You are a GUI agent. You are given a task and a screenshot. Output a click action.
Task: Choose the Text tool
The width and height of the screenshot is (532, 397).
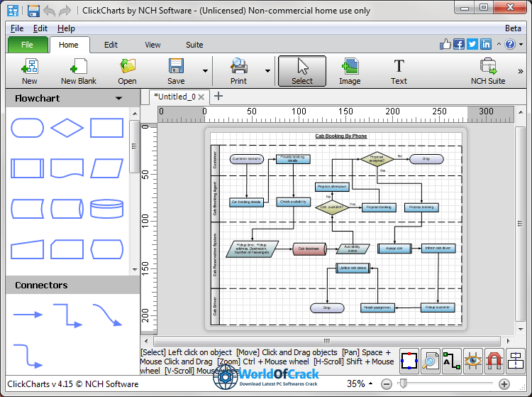pos(399,71)
